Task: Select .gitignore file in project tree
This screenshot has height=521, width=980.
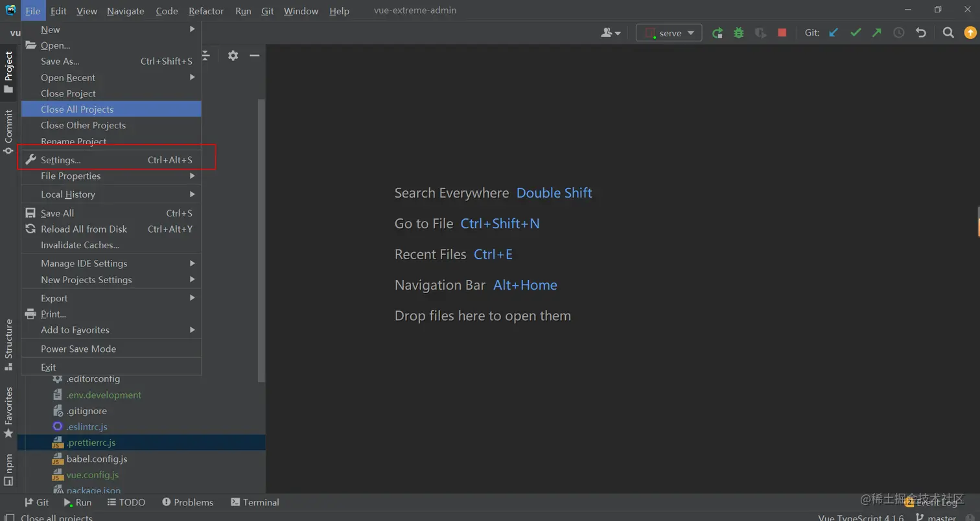Action: 86,411
